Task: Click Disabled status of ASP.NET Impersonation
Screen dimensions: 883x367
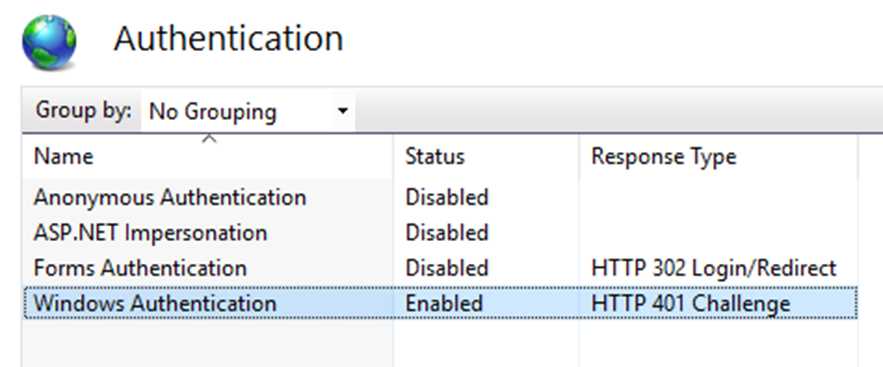Action: tap(447, 232)
